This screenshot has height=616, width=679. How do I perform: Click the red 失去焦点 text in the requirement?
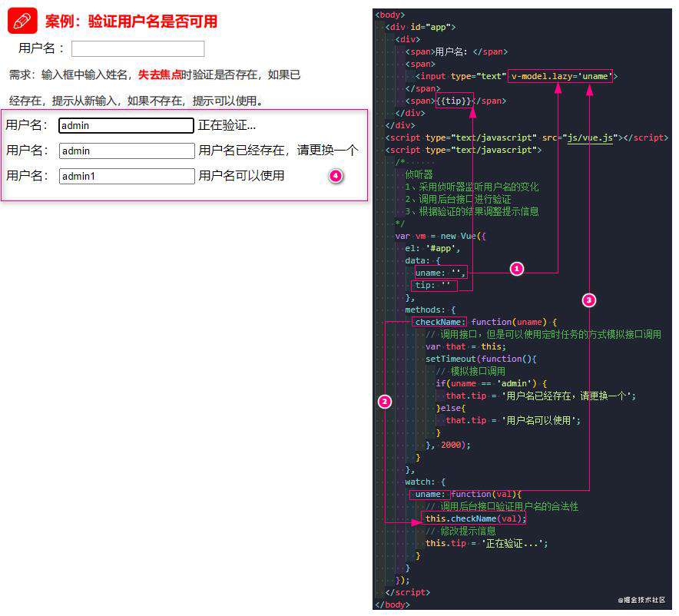pos(160,75)
